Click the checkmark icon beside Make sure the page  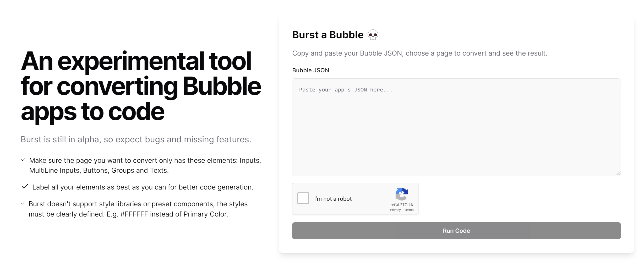click(x=23, y=160)
